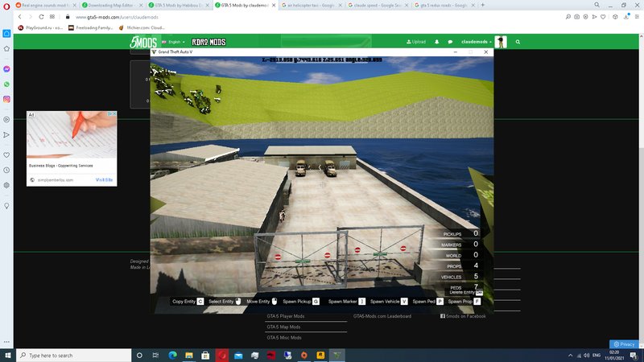Viewport: 644px width, 362px height.
Task: Click the claudemods avatar thumbnail
Action: (501, 42)
